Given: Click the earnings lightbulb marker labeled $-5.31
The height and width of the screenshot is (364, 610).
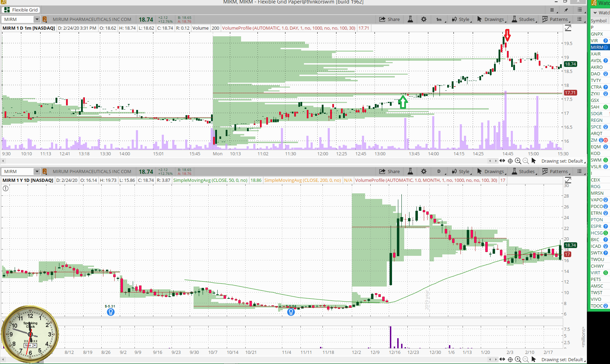Looking at the screenshot, I should tap(110, 312).
